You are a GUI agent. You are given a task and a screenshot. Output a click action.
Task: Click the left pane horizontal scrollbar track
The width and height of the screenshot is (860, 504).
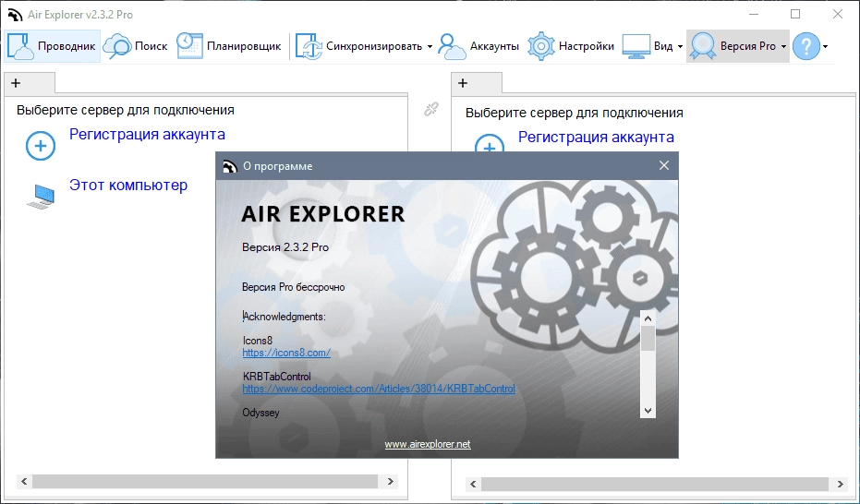click(x=205, y=482)
